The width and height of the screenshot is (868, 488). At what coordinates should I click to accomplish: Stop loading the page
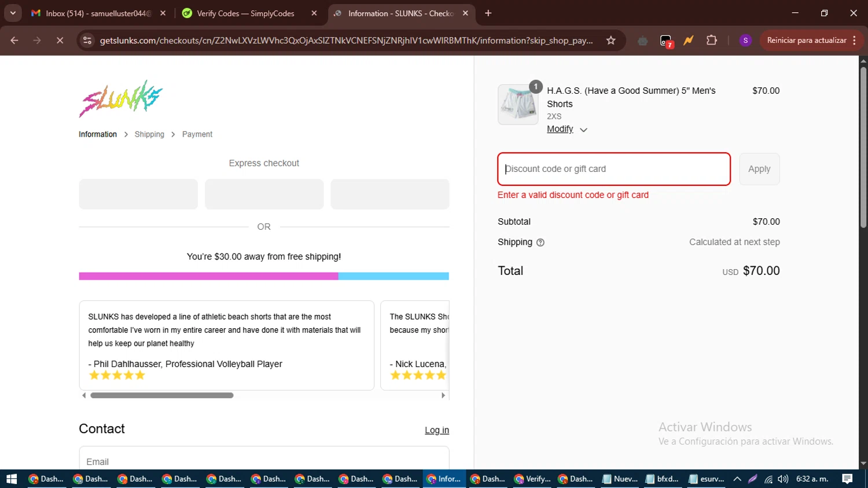(60, 41)
